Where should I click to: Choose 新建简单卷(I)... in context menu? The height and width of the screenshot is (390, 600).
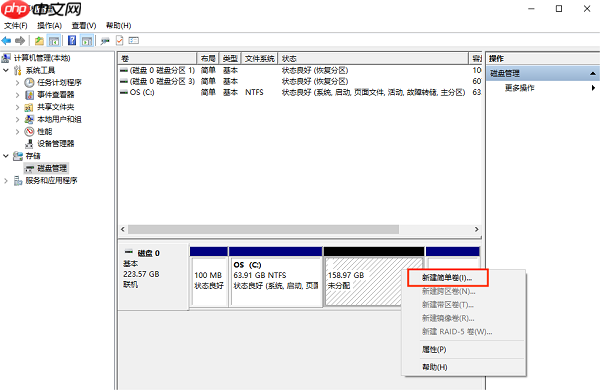coord(448,278)
